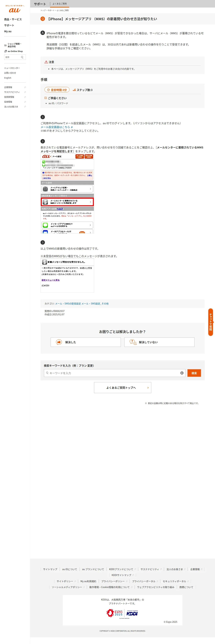Open ウェブアクセシビリティの取り組み link
Screen dimensions: 215x644
155,587
